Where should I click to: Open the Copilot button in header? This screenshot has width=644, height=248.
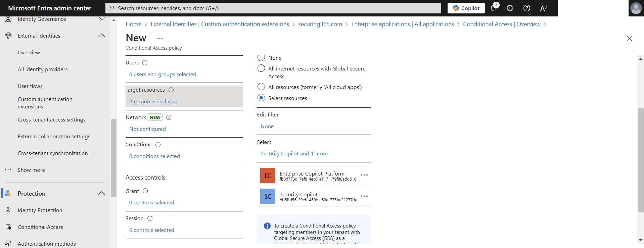click(x=466, y=8)
